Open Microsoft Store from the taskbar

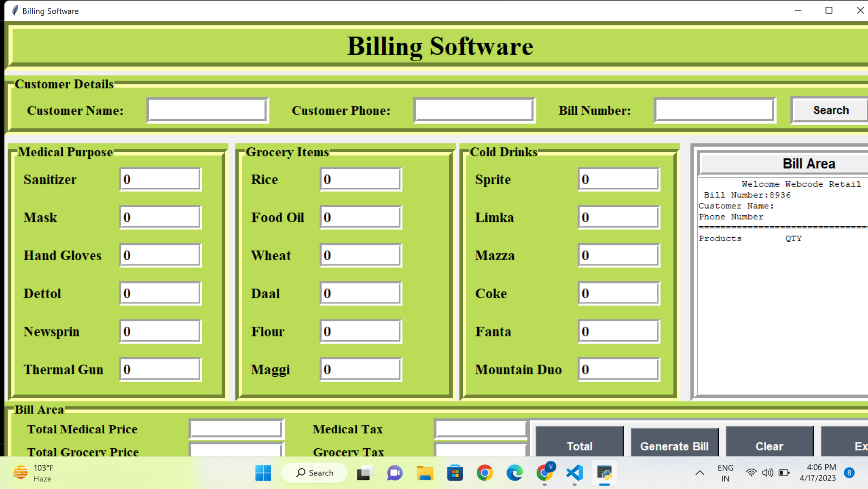[x=455, y=472]
